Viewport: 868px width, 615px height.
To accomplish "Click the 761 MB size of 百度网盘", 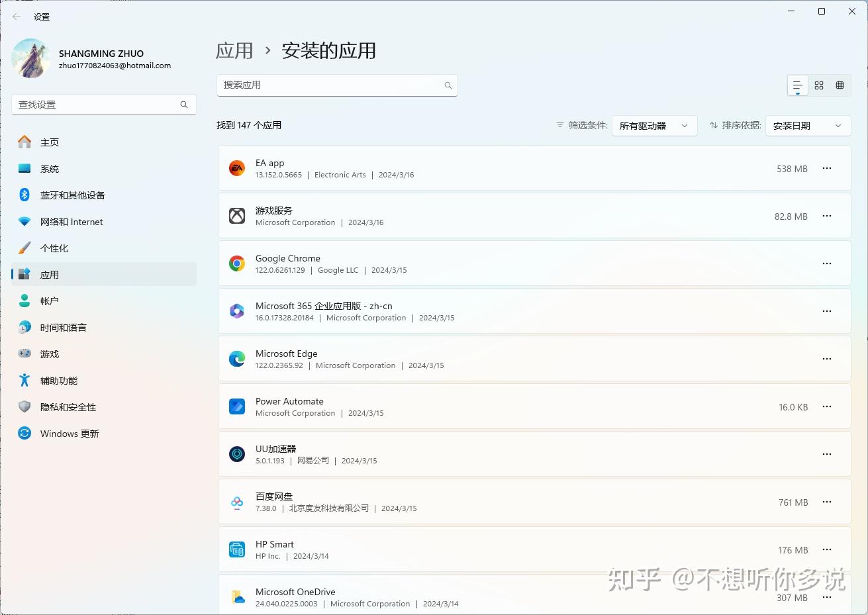I will [x=793, y=502].
